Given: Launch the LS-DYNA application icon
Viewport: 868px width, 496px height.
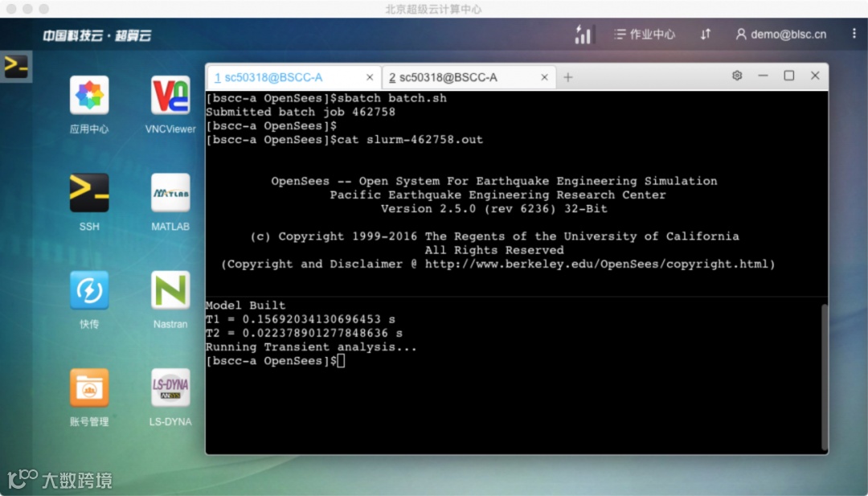Looking at the screenshot, I should click(170, 387).
